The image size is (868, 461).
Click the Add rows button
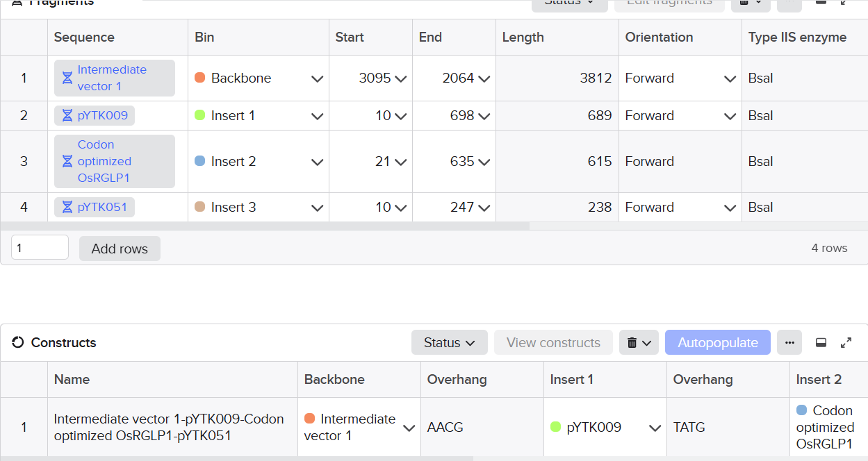click(x=120, y=249)
